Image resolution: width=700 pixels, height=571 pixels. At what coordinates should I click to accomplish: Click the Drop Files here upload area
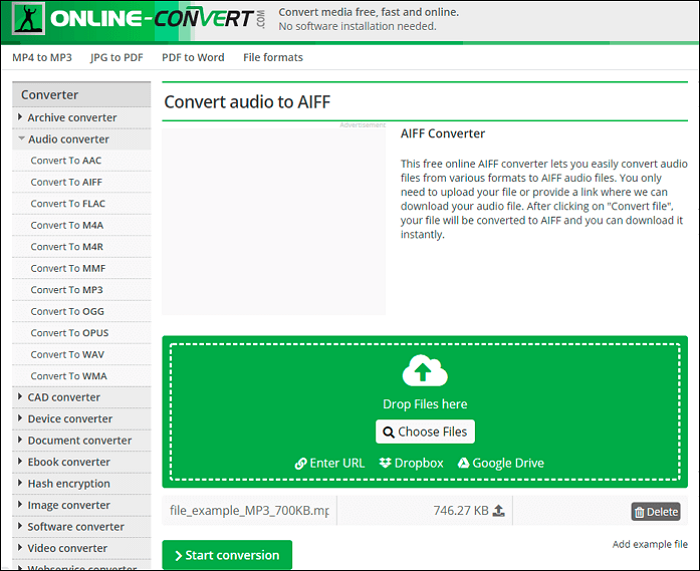[x=425, y=404]
